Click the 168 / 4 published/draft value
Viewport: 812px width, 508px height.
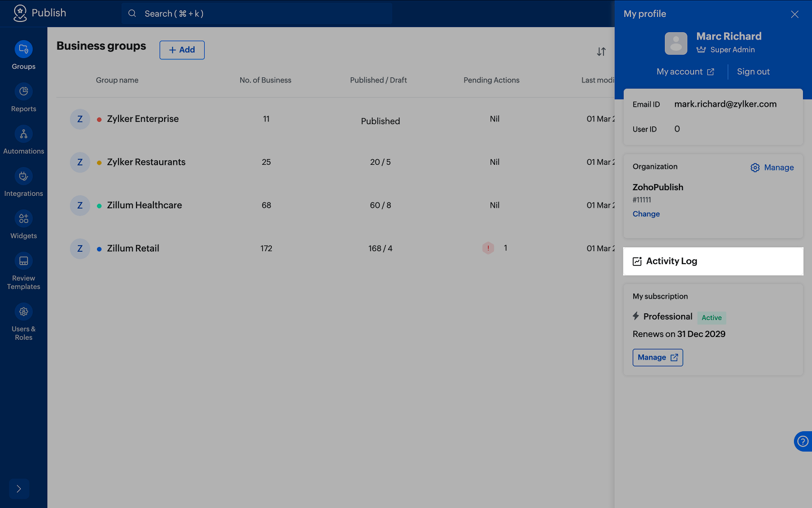[x=381, y=248]
